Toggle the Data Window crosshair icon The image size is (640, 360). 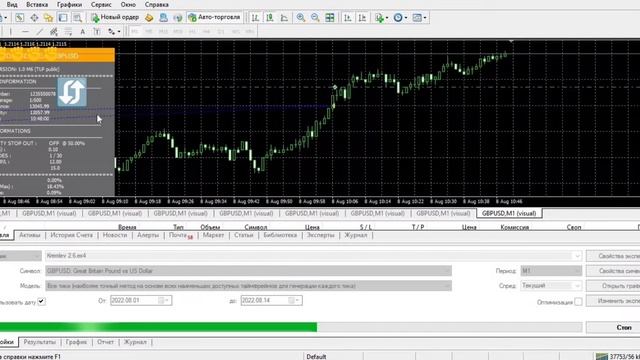click(x=34, y=18)
